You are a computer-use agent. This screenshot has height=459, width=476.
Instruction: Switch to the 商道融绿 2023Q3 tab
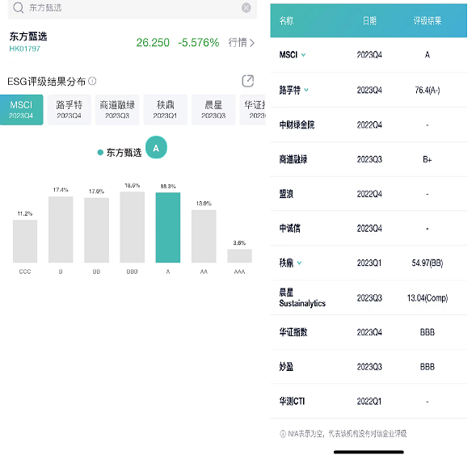(x=117, y=110)
